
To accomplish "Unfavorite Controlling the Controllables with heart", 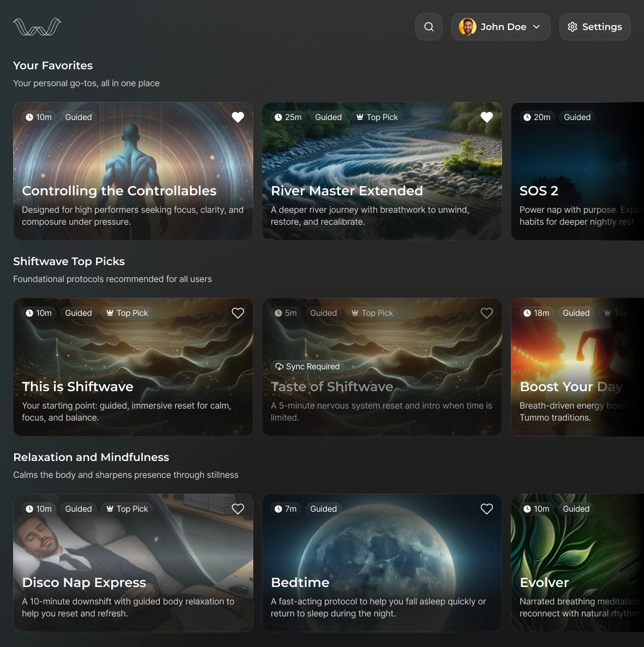I will [x=238, y=117].
